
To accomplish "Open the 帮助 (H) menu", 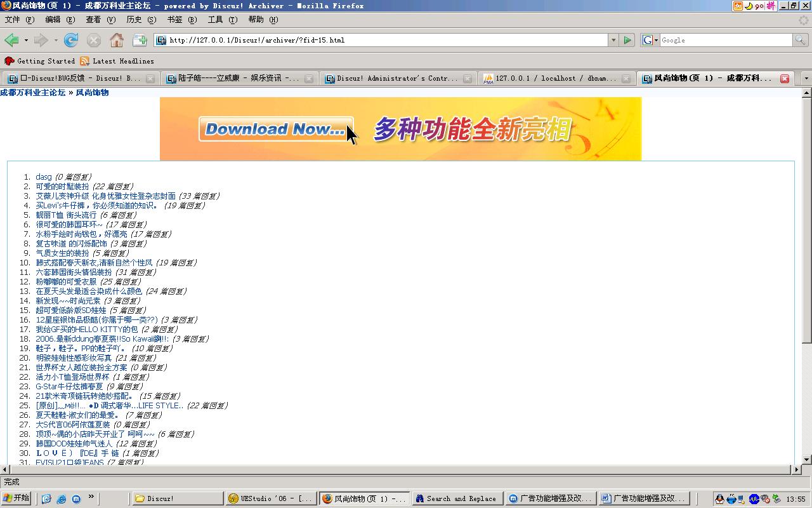I will (x=263, y=20).
